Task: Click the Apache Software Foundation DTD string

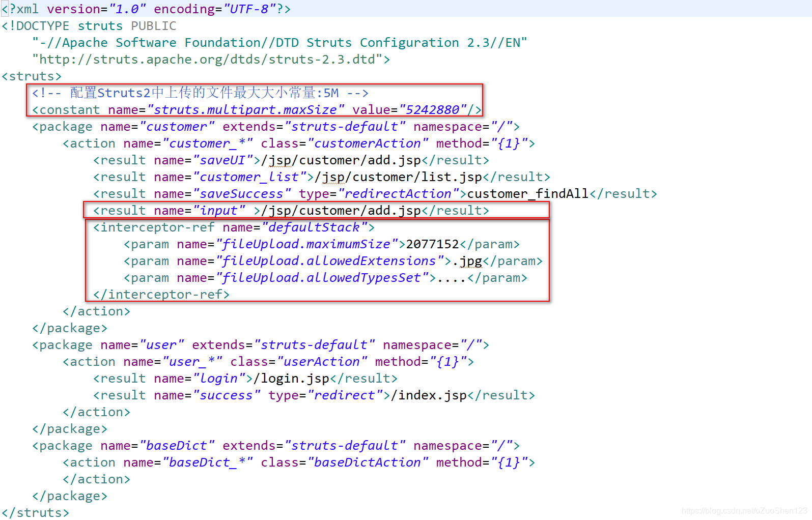Action: [280, 43]
